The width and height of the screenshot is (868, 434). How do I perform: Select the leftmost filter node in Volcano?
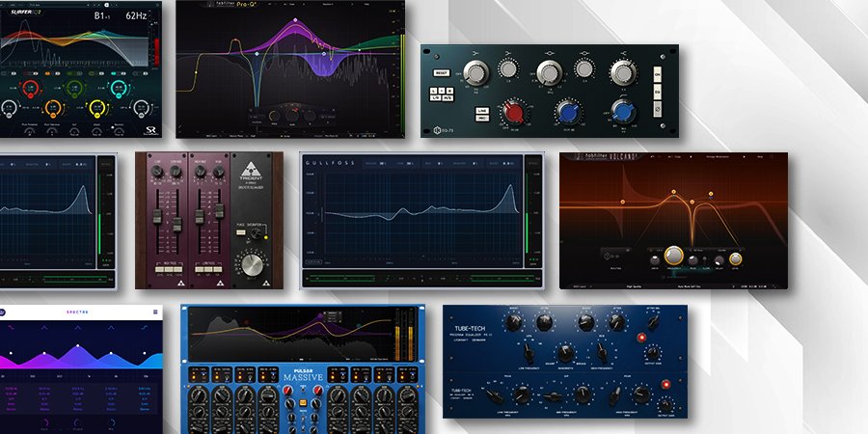623,203
